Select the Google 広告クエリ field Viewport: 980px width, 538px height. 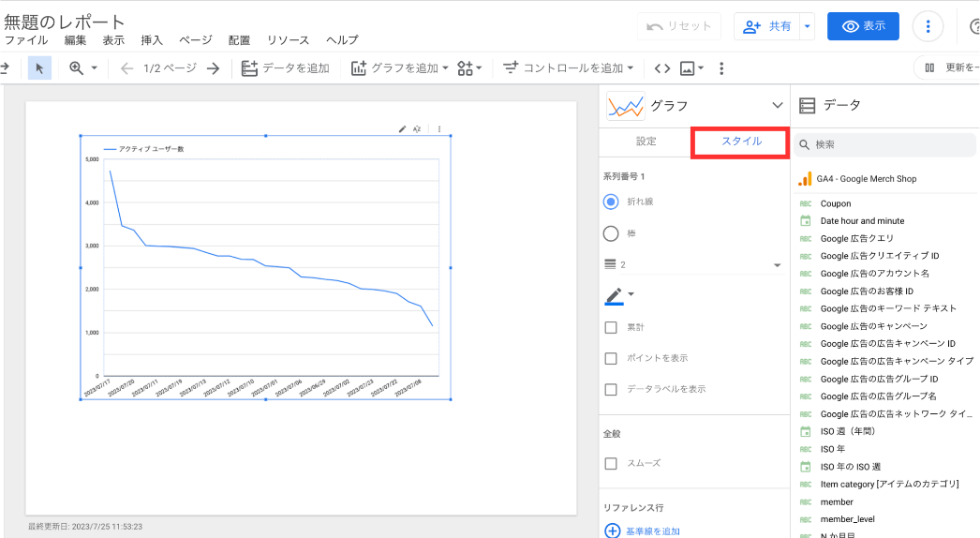click(x=857, y=238)
